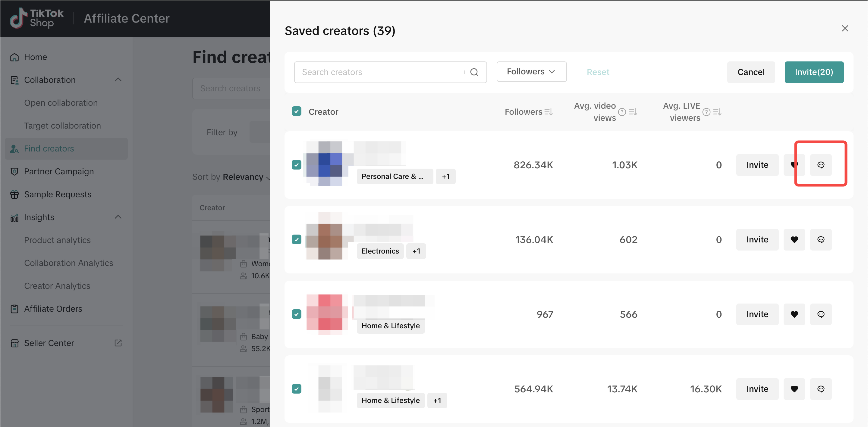This screenshot has height=427, width=868.
Task: Click Avg. video views help icon
Action: [x=622, y=112]
